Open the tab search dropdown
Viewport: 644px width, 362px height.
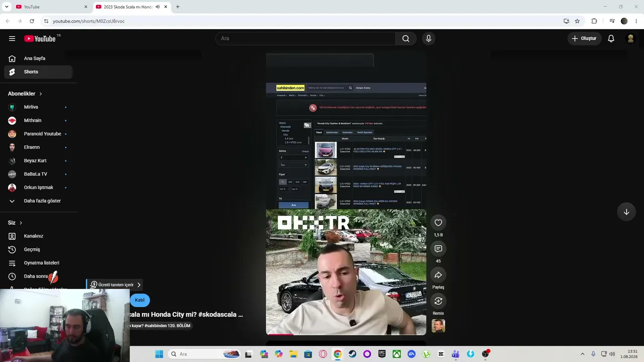pyautogui.click(x=7, y=7)
